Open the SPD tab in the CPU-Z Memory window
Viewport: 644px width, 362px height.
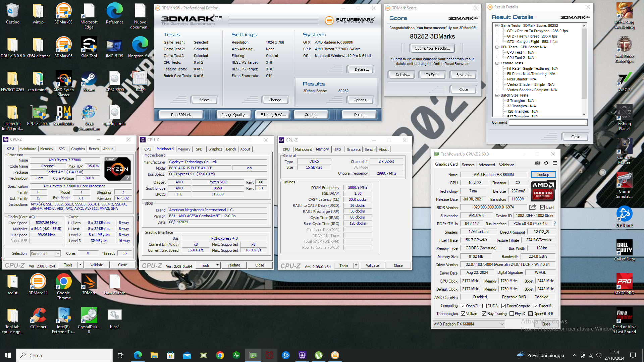point(337,149)
